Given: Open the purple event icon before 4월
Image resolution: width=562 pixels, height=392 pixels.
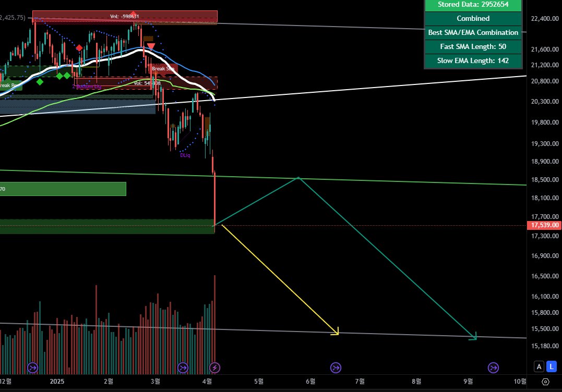Looking at the screenshot, I should (x=183, y=367).
